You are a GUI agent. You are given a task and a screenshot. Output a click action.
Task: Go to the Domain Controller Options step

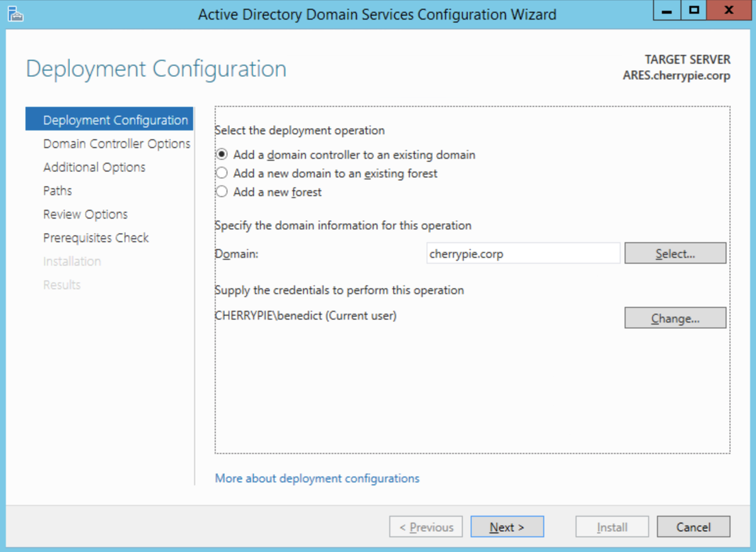pos(116,144)
